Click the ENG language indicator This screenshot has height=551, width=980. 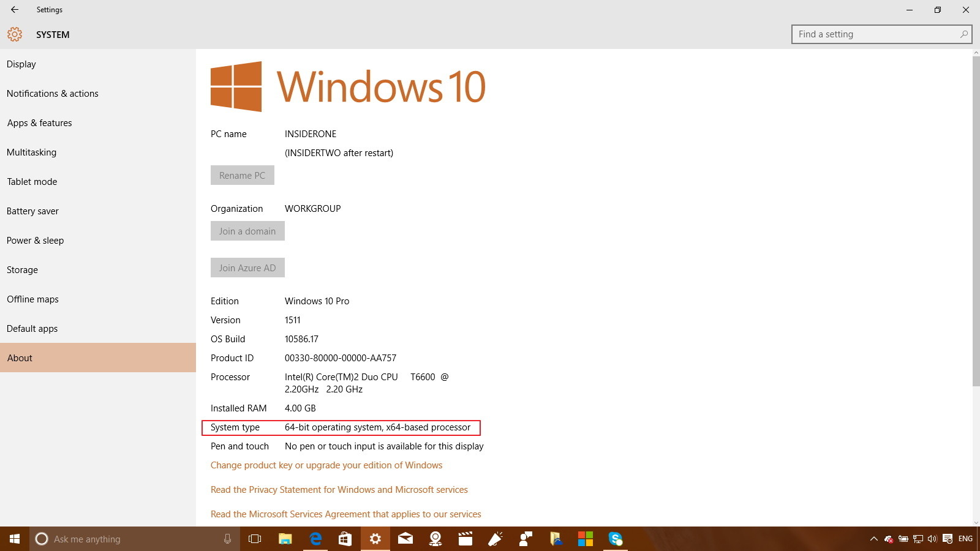pyautogui.click(x=965, y=539)
